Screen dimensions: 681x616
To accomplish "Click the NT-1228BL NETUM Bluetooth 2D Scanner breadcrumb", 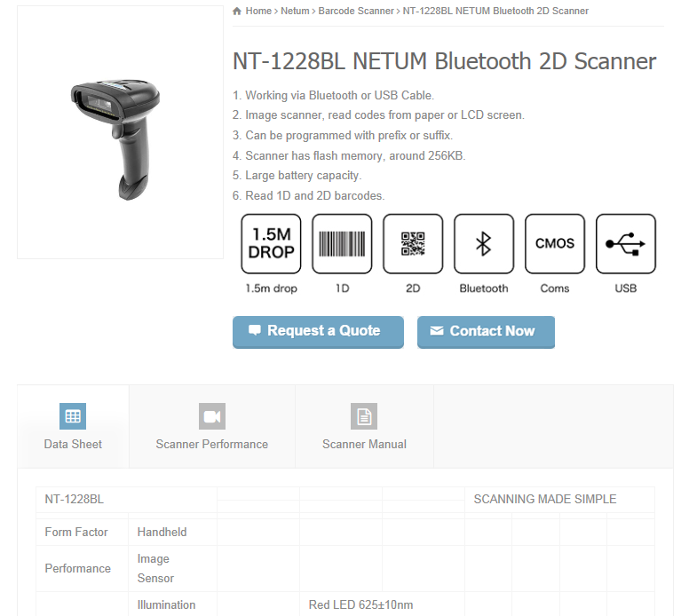I will pyautogui.click(x=495, y=11).
